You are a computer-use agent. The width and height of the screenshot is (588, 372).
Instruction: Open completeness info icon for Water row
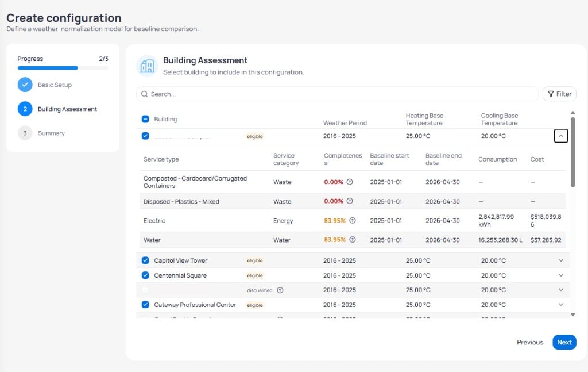click(x=353, y=240)
